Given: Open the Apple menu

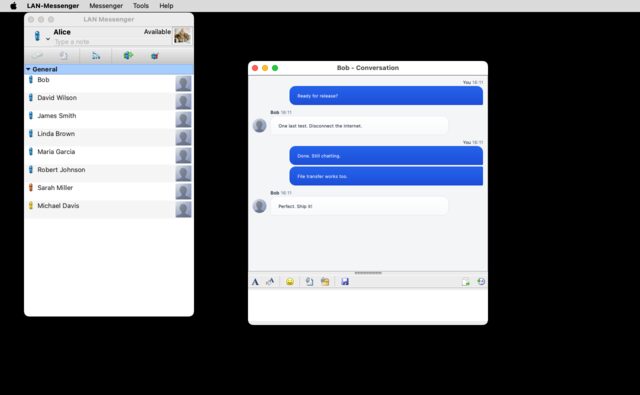Looking at the screenshot, I should (x=13, y=6).
